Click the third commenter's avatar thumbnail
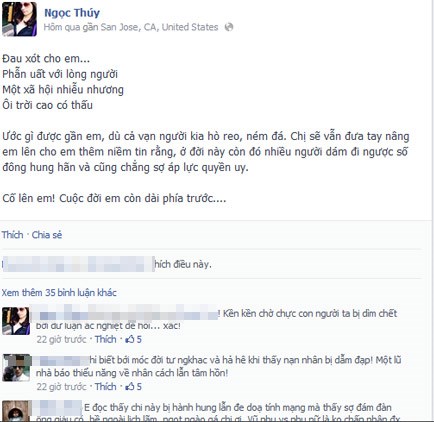 point(16,411)
